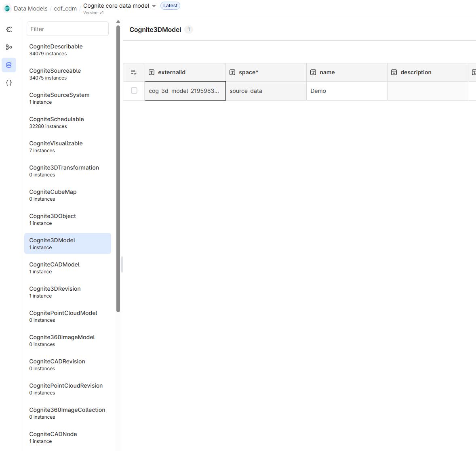Select CogniteDescribable in the type list
This screenshot has width=476, height=451.
(67, 50)
